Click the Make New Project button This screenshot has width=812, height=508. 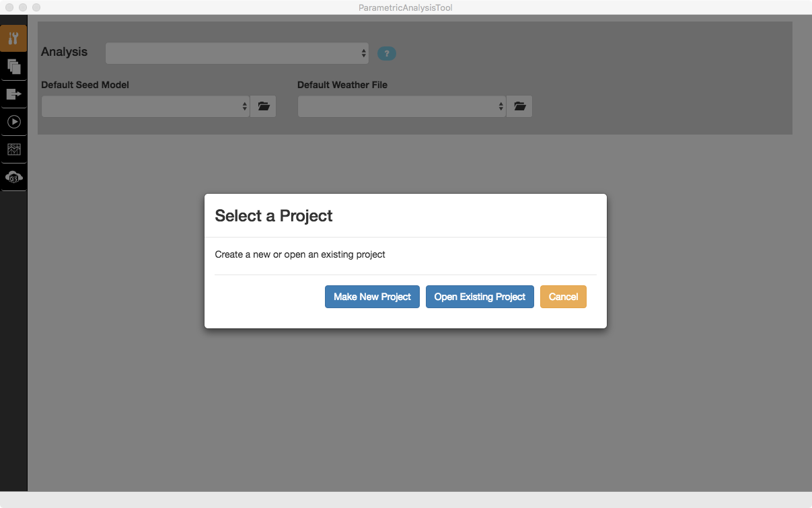tap(372, 297)
